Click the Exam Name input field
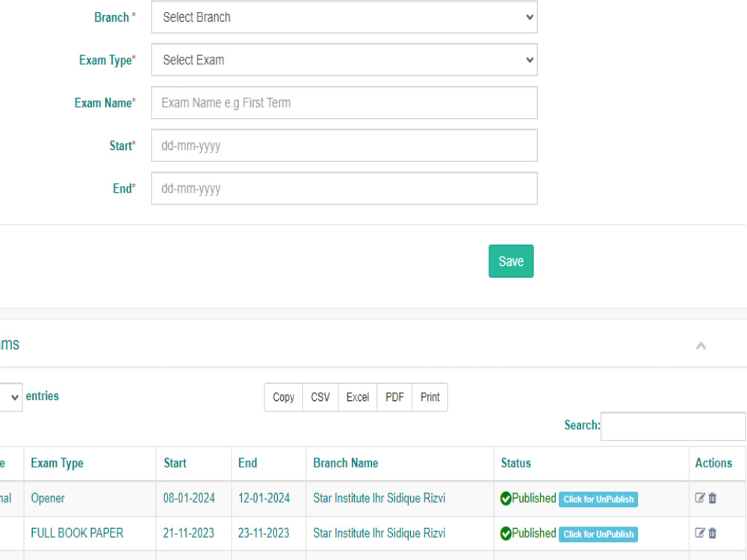 [344, 102]
